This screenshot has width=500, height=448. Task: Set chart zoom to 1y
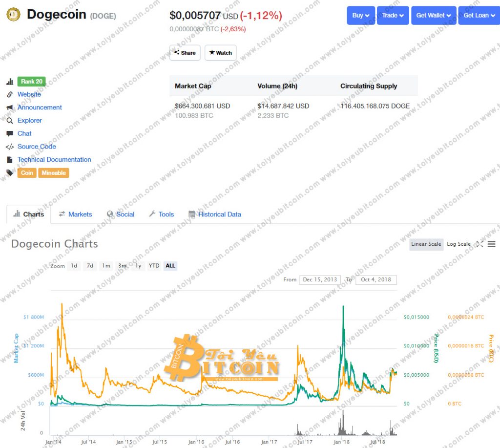(x=138, y=266)
